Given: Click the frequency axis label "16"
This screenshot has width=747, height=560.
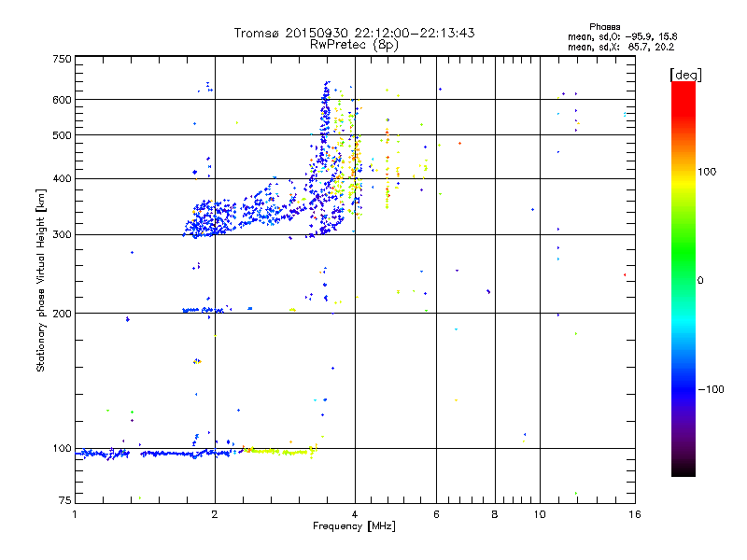Looking at the screenshot, I should (x=635, y=514).
